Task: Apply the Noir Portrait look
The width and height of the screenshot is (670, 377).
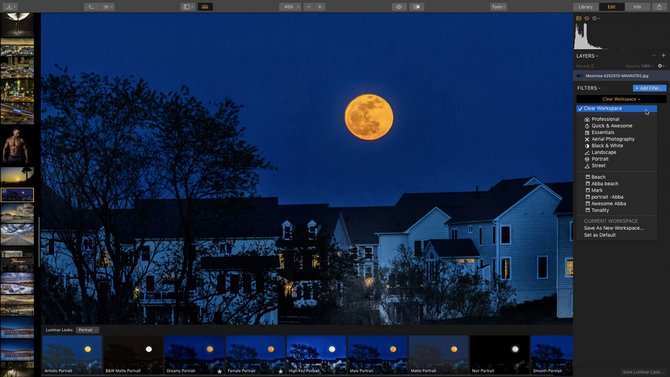Action: (x=500, y=355)
